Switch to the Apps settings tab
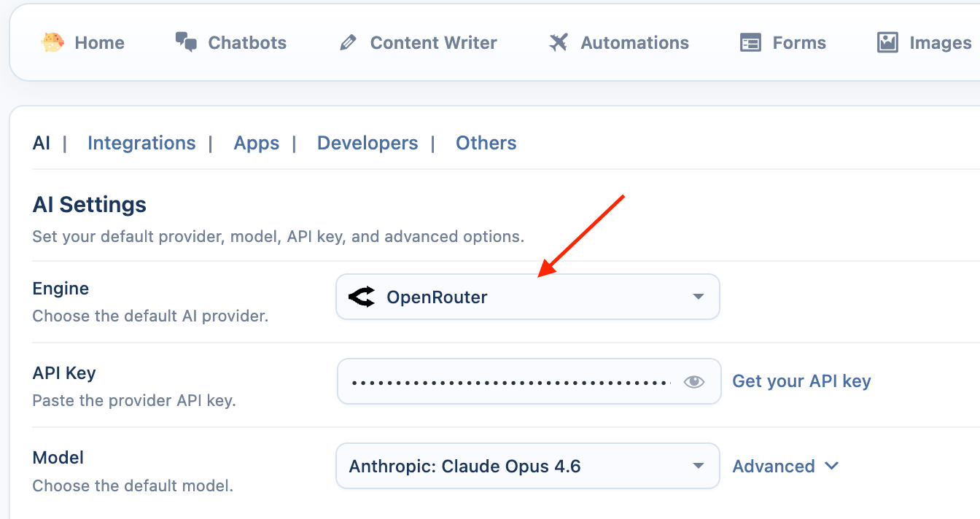980x519 pixels. click(x=257, y=143)
